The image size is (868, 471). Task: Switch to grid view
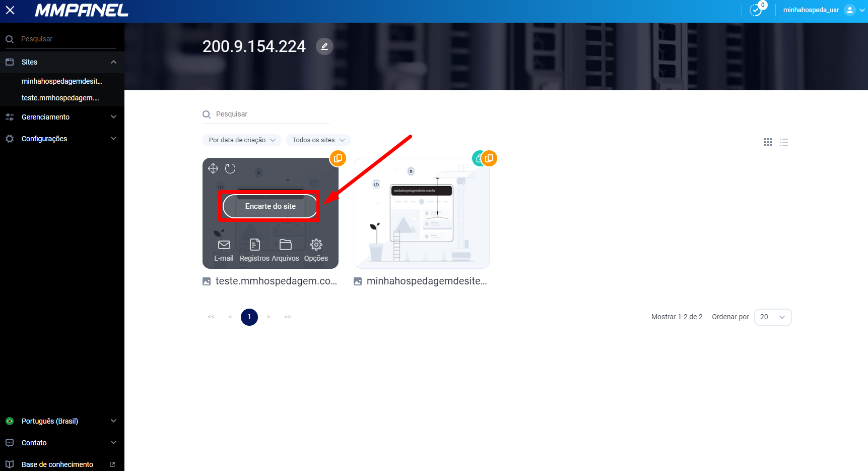(768, 142)
